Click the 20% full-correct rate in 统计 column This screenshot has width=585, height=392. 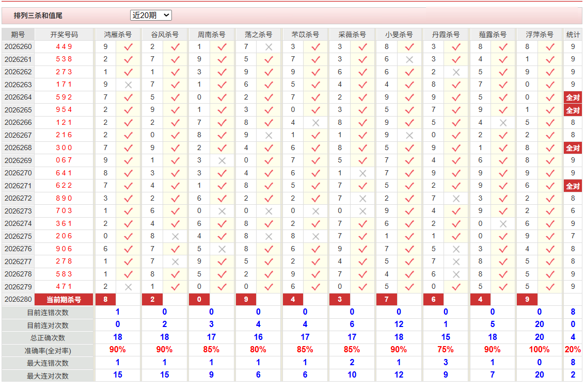tap(573, 350)
